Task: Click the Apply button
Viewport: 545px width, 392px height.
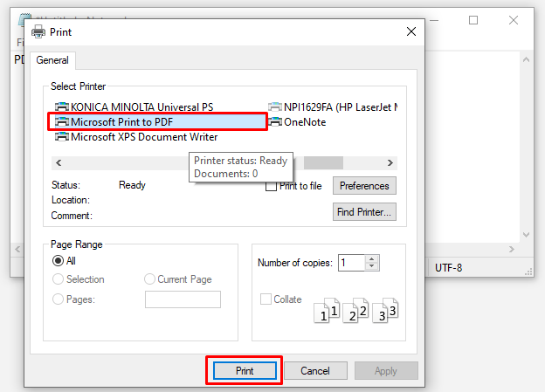Action: (x=386, y=371)
